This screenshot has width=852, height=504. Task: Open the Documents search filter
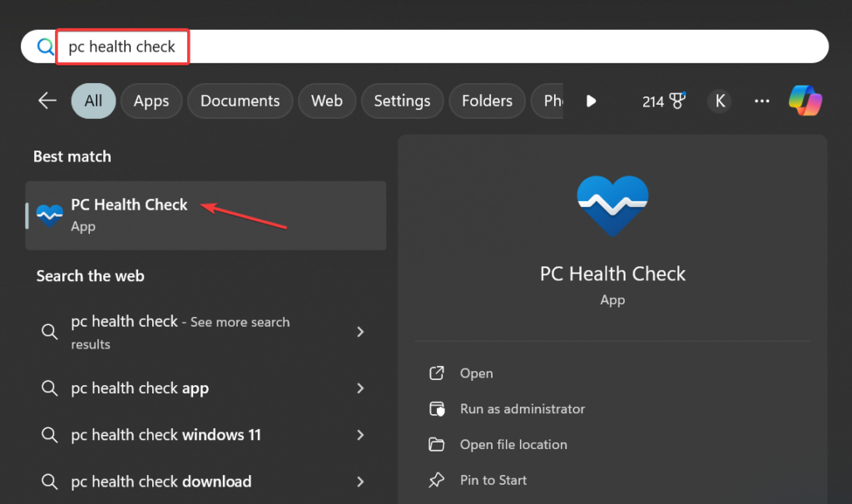(240, 101)
